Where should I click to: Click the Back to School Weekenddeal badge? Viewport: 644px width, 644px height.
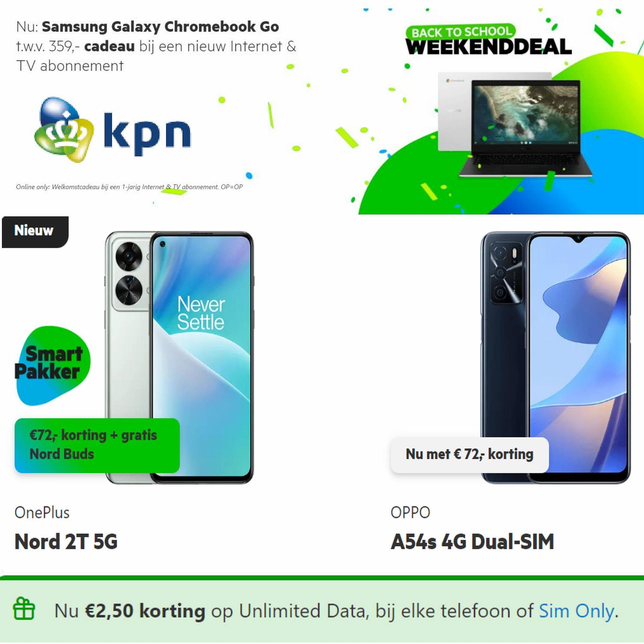[488, 40]
